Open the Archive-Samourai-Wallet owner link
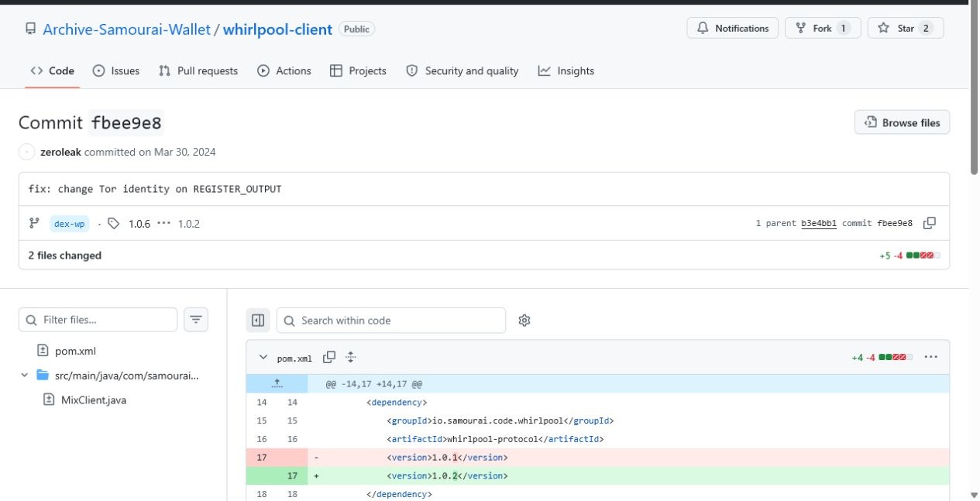The height and width of the screenshot is (501, 980). point(126,29)
